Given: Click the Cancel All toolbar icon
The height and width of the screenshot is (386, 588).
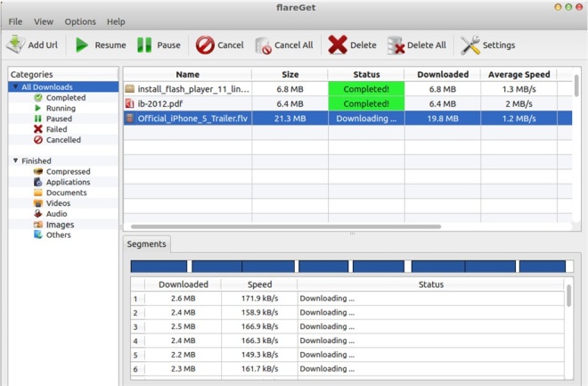Looking at the screenshot, I should pyautogui.click(x=263, y=45).
